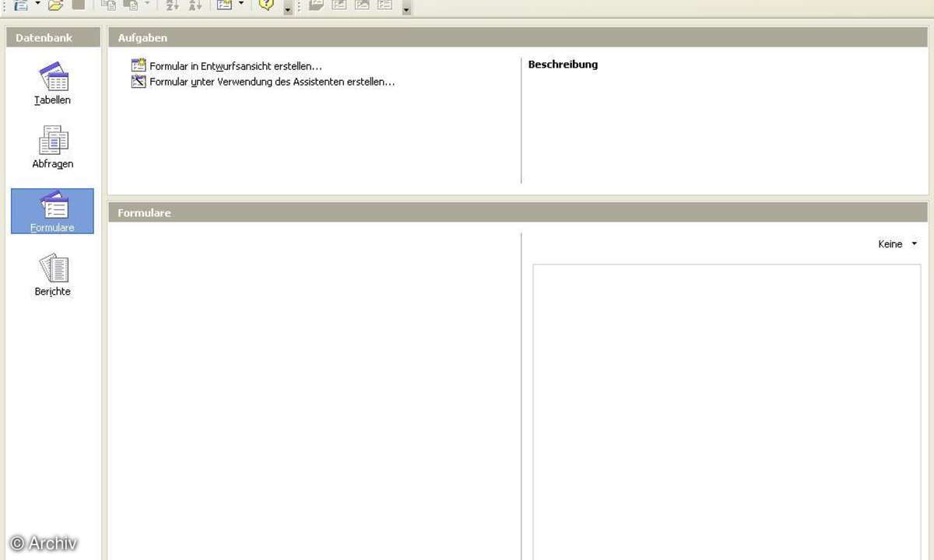Screen dimensions: 934x560
Task: Click the form icon in the toolbar
Action: coord(224,5)
